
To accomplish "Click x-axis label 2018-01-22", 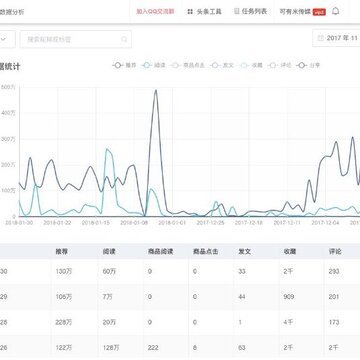I will [57, 223].
